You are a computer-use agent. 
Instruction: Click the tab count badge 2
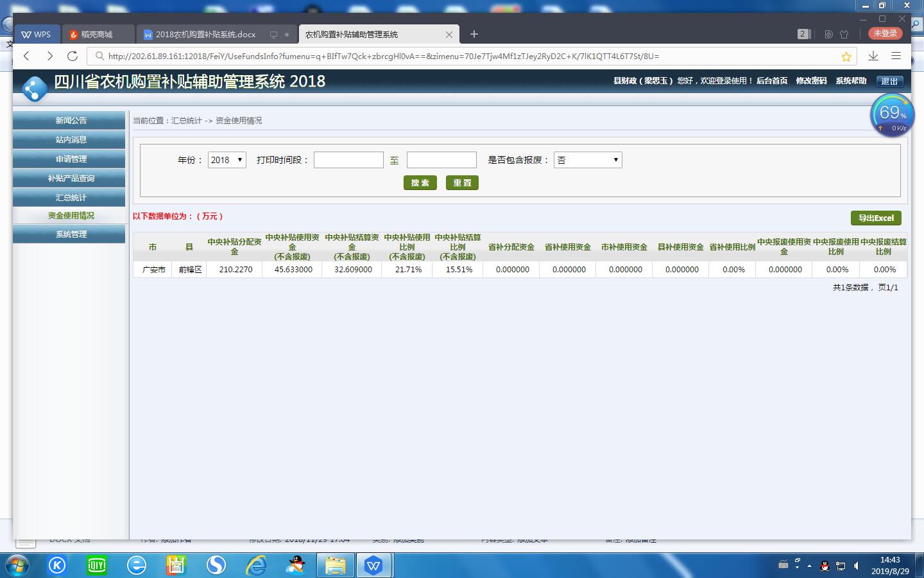pos(803,34)
